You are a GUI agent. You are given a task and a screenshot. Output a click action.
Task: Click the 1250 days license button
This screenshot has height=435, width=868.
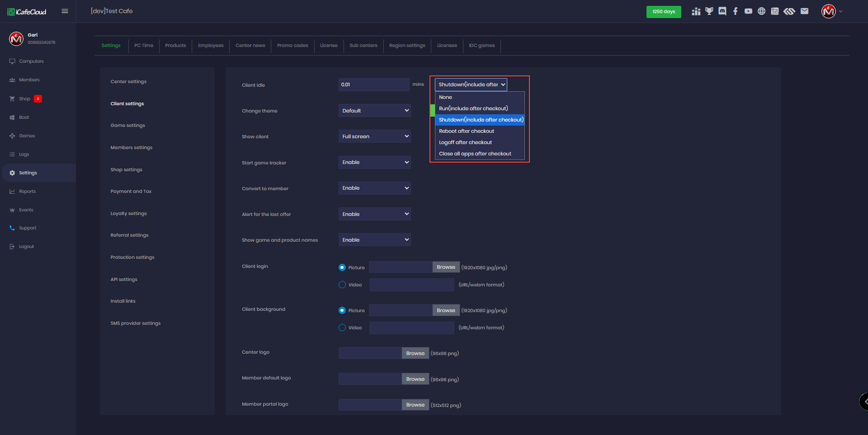pyautogui.click(x=663, y=12)
